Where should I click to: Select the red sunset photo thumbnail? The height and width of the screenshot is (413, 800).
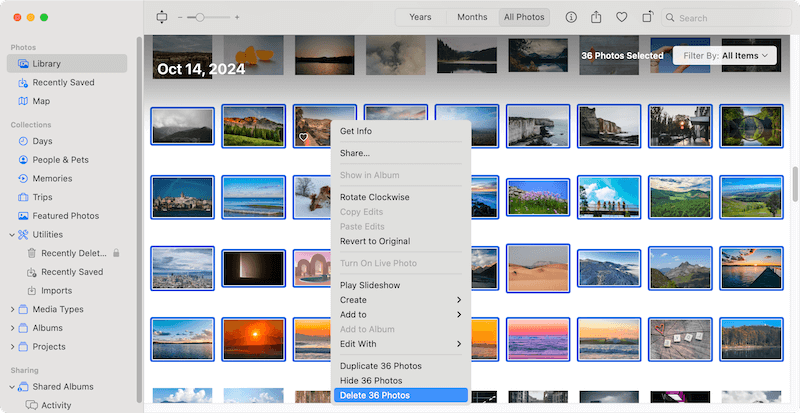point(253,339)
